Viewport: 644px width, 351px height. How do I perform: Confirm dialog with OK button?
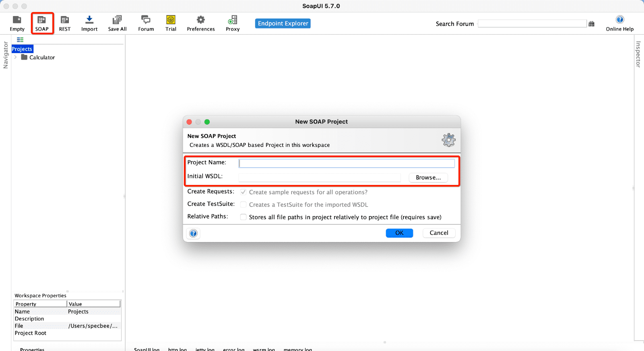(399, 233)
